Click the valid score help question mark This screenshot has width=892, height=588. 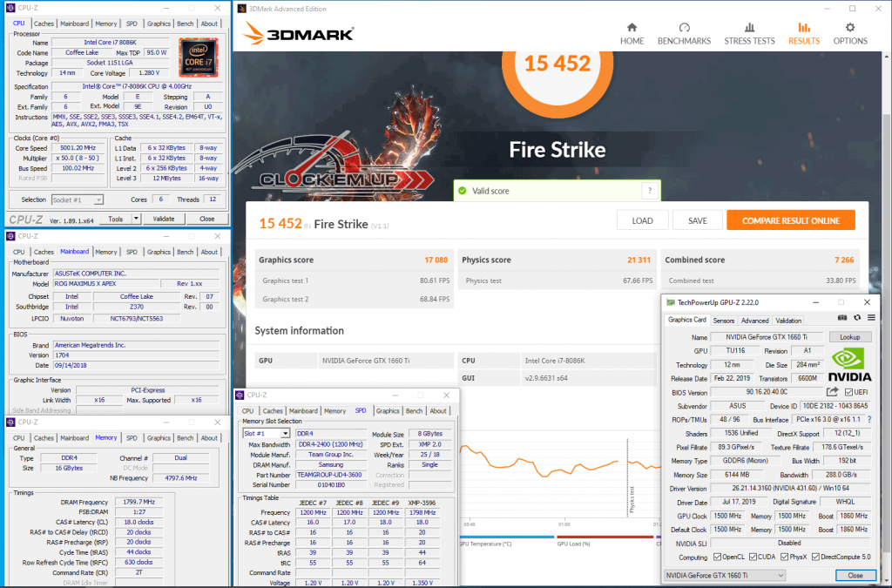click(649, 191)
